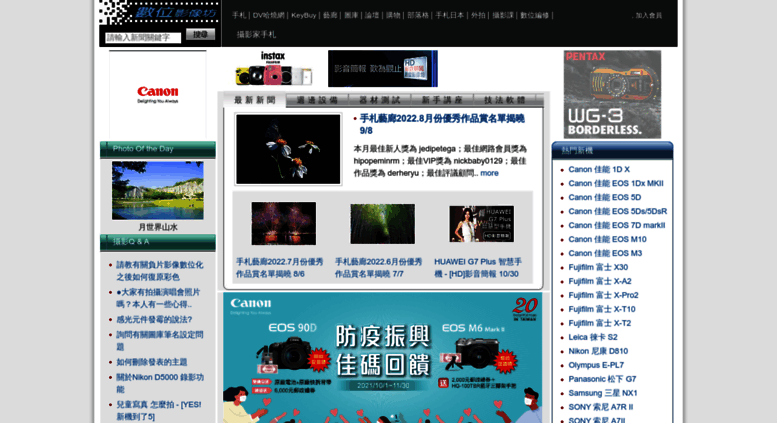Open Q&A 感光元件發霉的說法
Viewport: 777px width, 423px height.
point(154,319)
